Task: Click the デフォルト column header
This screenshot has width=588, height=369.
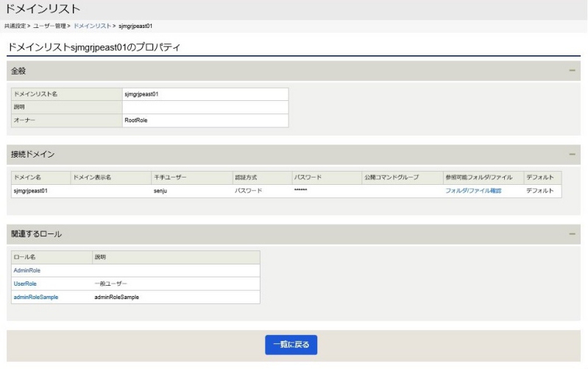Action: (542, 178)
